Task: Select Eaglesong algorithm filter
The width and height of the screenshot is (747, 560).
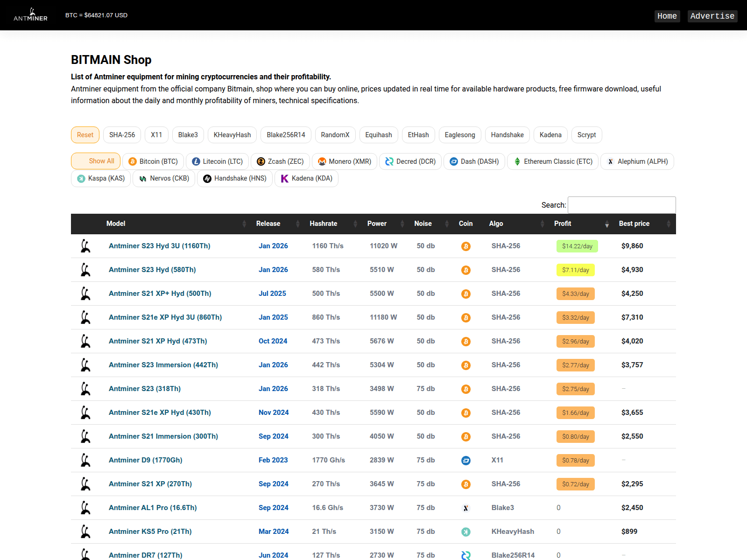Action: (460, 135)
